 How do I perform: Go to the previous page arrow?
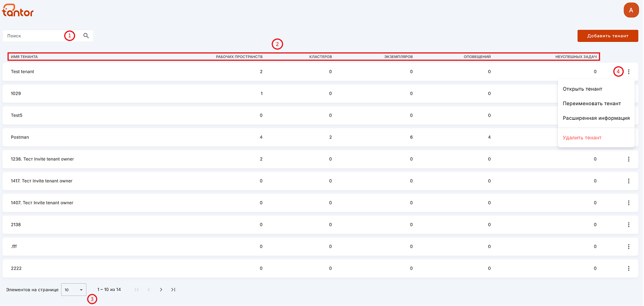[x=149, y=290]
